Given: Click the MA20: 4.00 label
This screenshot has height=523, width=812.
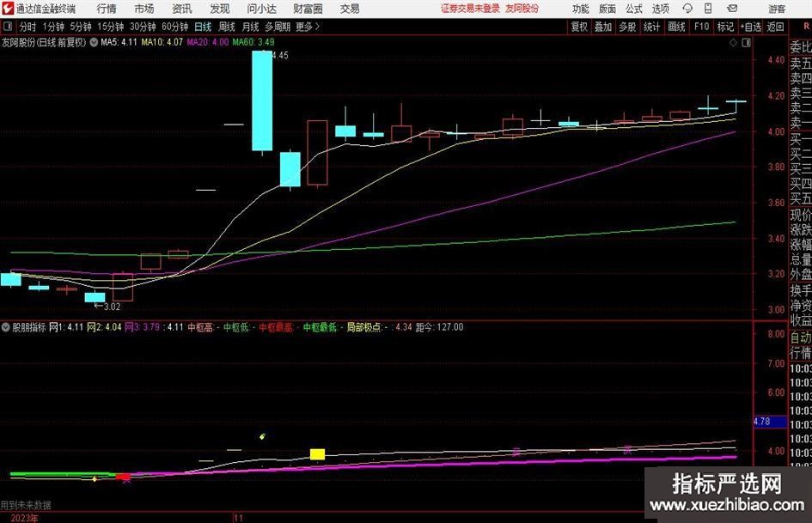Looking at the screenshot, I should 208,42.
